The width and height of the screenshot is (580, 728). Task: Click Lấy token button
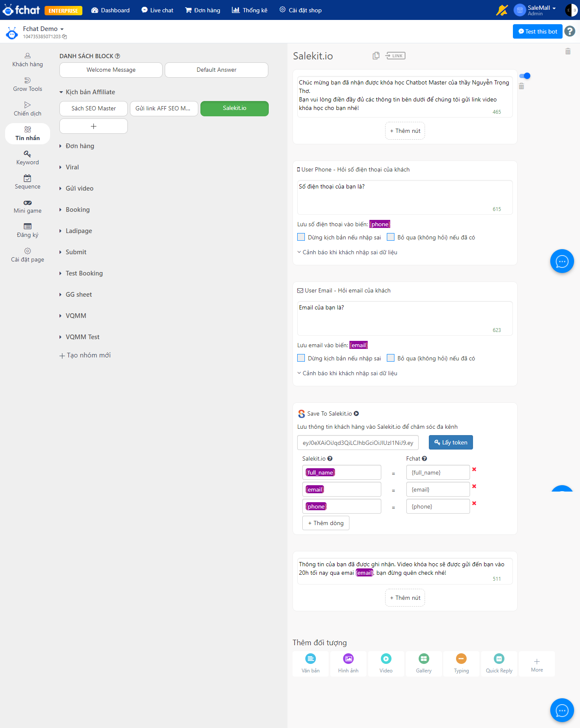click(450, 442)
